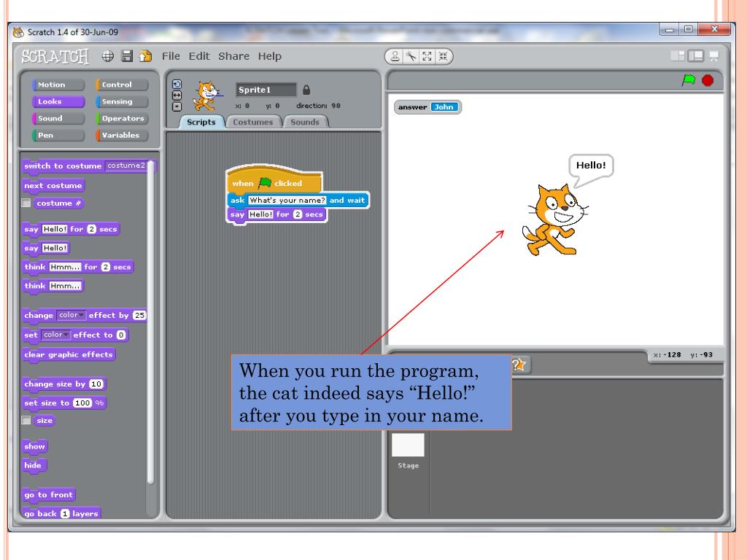This screenshot has width=747, height=560.
Task: Click the surprise sprite button
Action: (519, 365)
